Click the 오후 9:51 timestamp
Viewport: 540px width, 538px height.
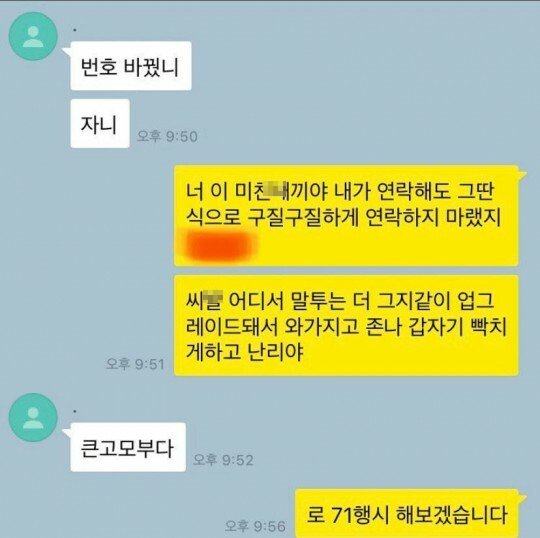(135, 364)
